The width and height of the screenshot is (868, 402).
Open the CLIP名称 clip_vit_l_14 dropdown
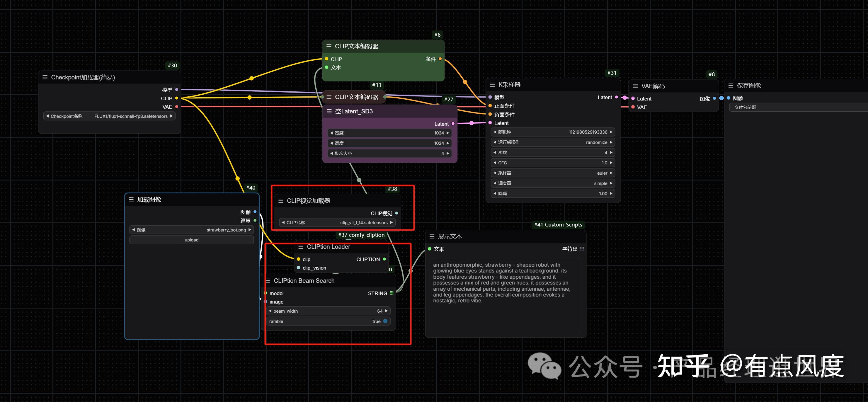337,223
